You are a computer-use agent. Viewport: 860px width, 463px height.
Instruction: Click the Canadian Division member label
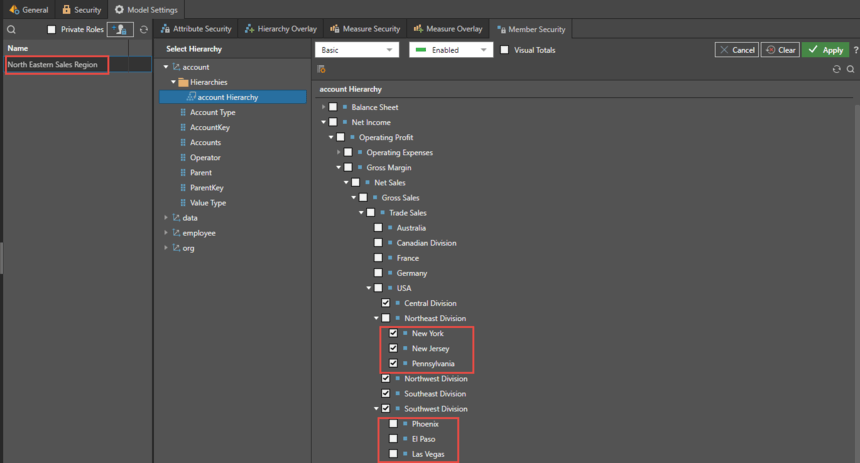coord(426,243)
